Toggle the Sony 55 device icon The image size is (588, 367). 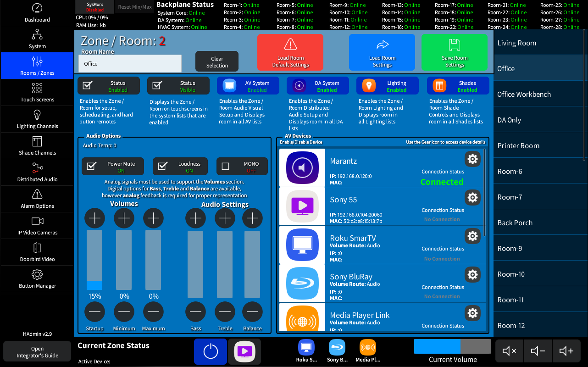click(x=302, y=206)
